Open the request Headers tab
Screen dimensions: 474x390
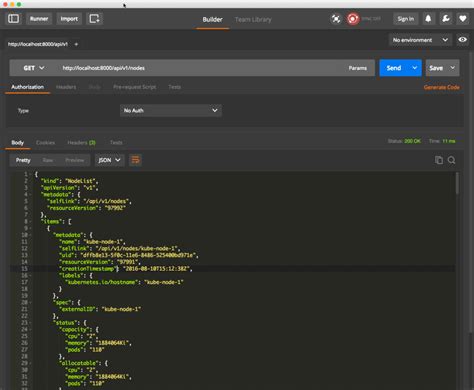66,87
